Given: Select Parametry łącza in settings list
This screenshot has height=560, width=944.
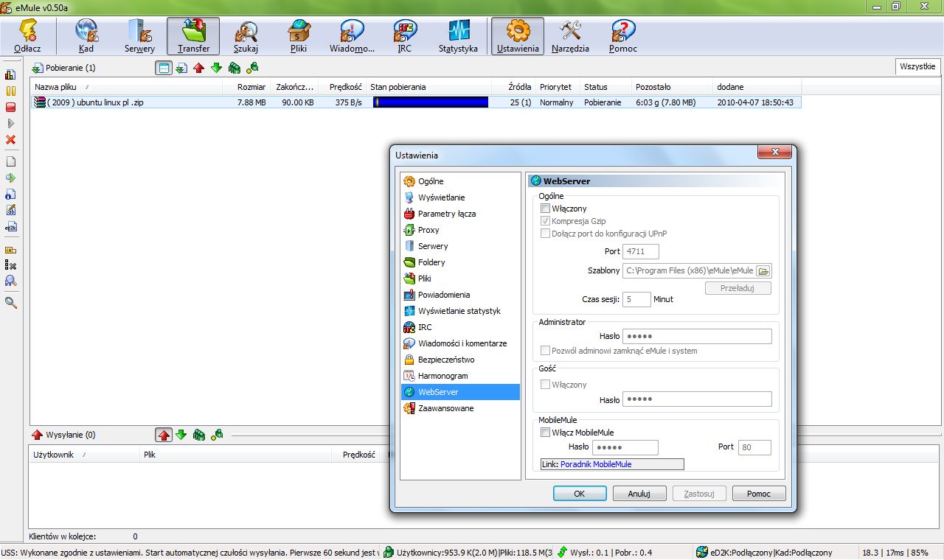Looking at the screenshot, I should coord(447,214).
